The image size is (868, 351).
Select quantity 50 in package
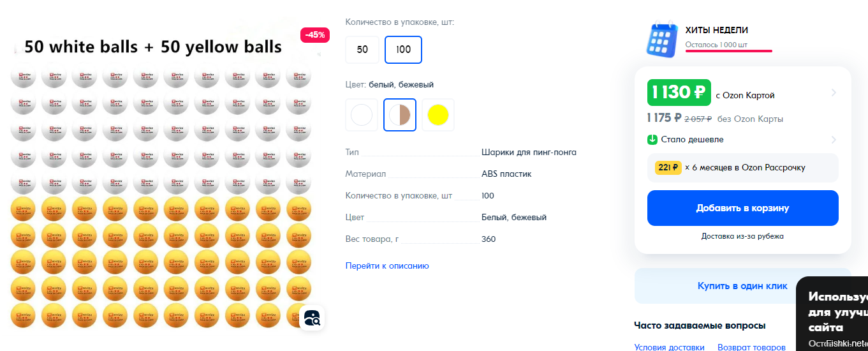pos(362,50)
